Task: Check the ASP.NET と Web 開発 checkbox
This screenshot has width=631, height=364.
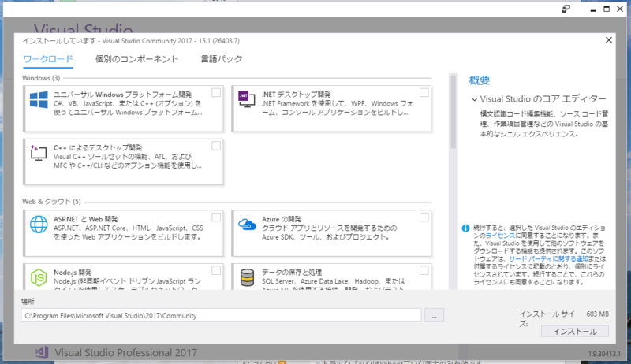Action: pyautogui.click(x=216, y=217)
